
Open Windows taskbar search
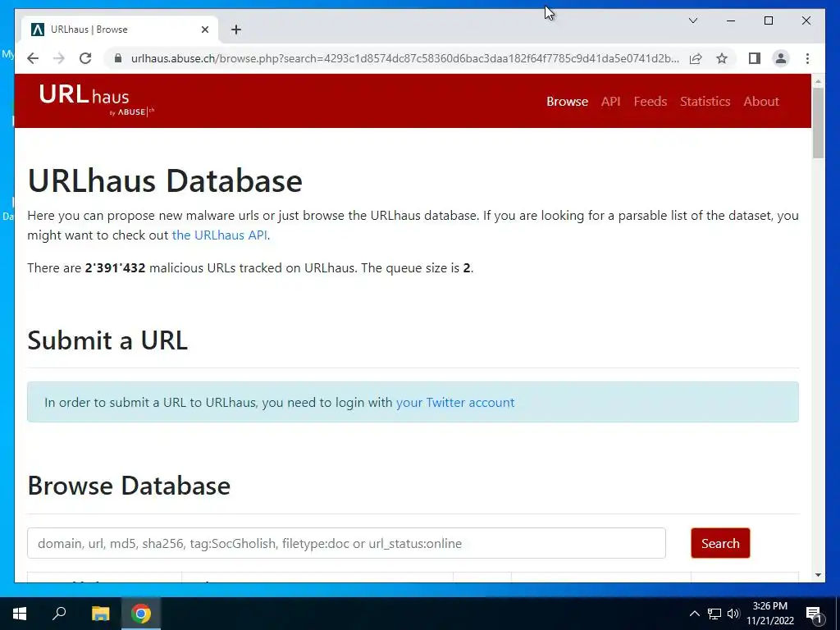tap(59, 614)
